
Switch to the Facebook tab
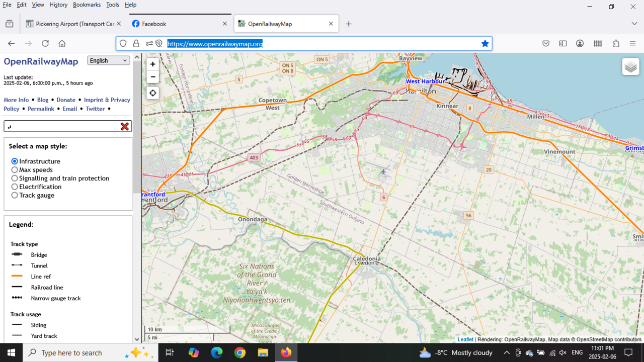click(154, 24)
